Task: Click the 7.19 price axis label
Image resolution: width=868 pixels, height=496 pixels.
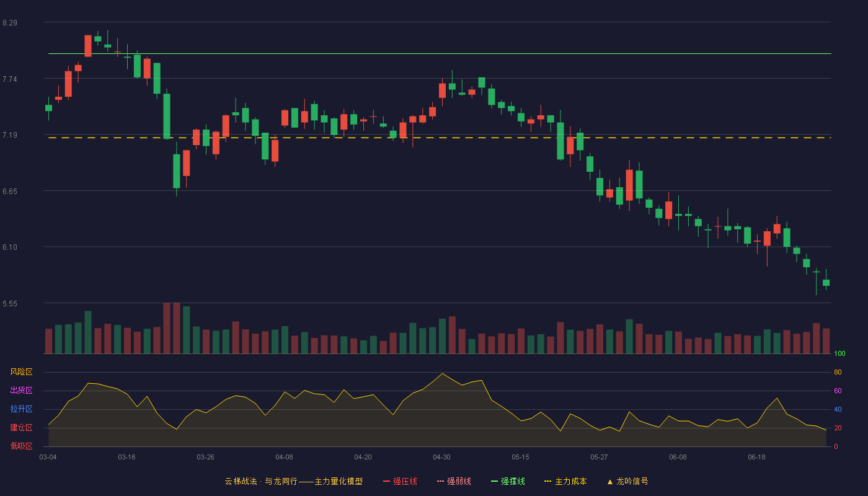Action: [10, 135]
